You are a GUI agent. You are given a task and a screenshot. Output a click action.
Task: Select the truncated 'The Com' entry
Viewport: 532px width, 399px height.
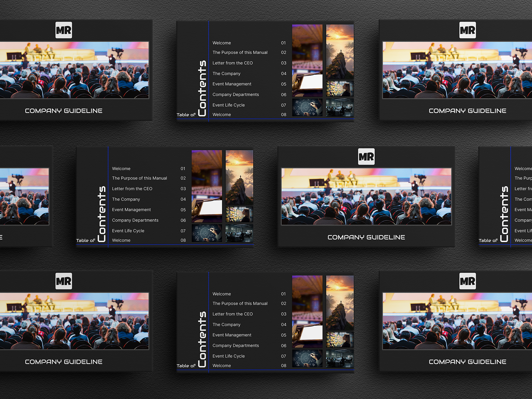[x=523, y=199]
